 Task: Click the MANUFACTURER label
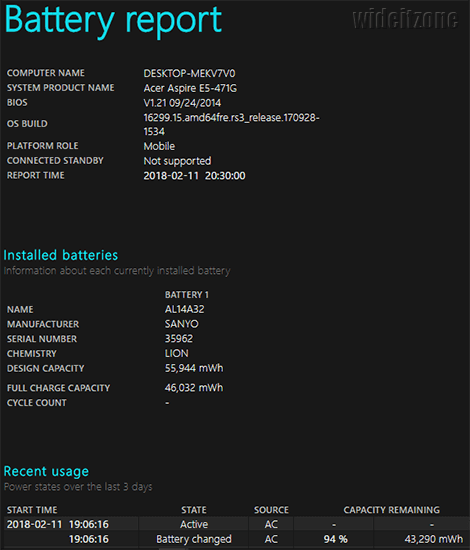(43, 324)
